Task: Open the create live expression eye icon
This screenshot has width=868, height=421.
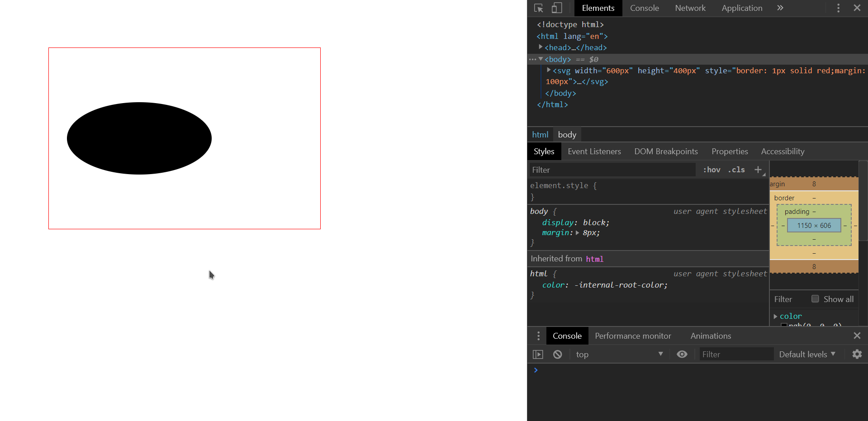Action: pos(682,354)
